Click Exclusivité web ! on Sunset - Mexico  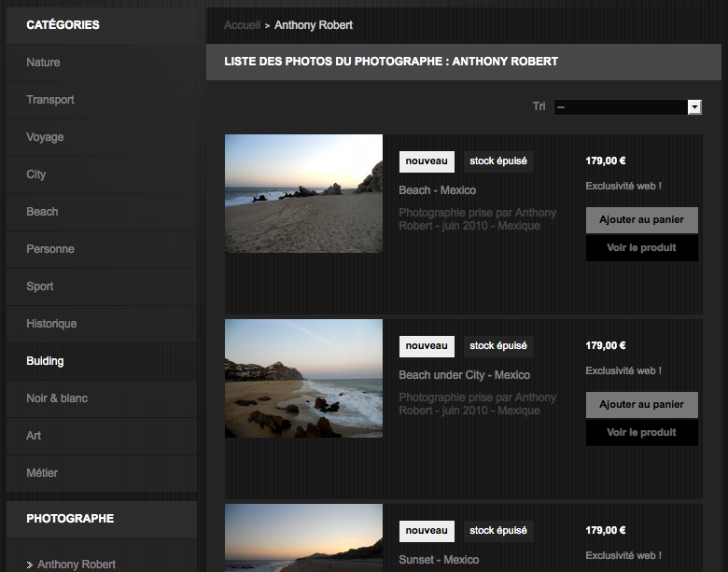tap(623, 556)
